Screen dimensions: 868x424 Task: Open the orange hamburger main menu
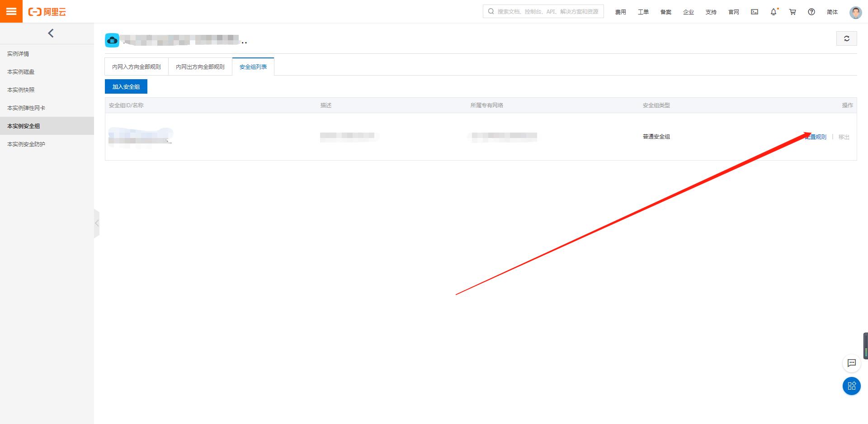pos(11,11)
